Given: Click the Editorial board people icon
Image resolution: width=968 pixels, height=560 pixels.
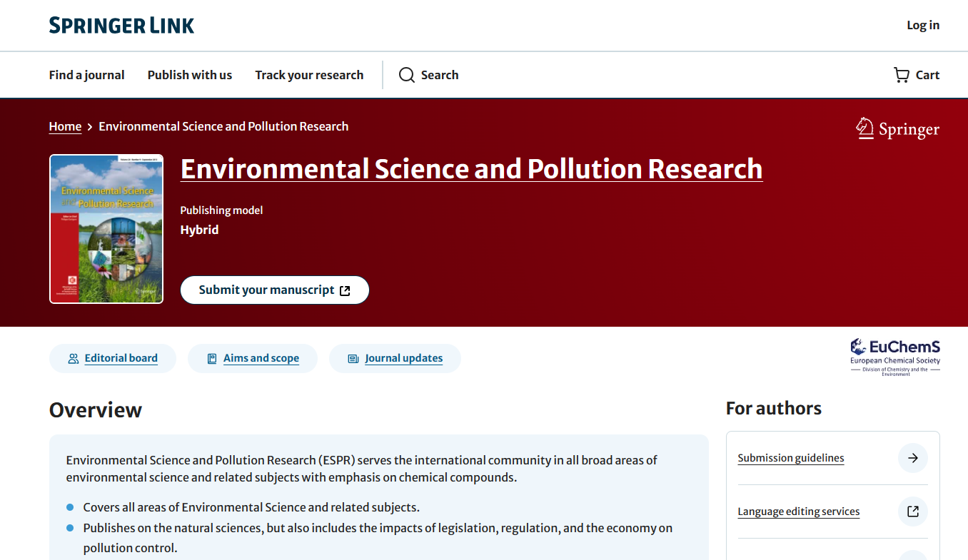Looking at the screenshot, I should pyautogui.click(x=74, y=358).
